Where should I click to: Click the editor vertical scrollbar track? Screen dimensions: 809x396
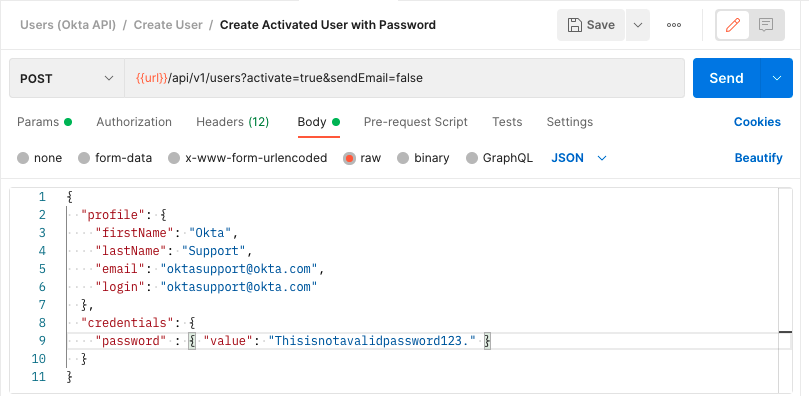[785, 291]
